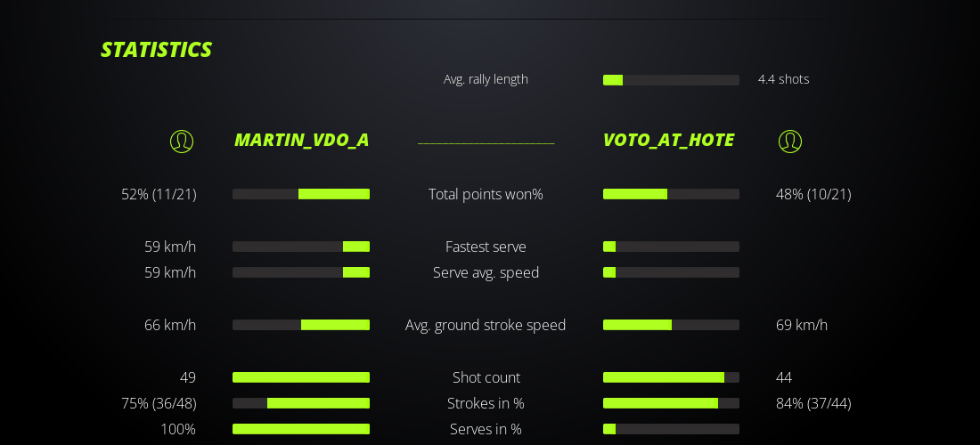Image resolution: width=980 pixels, height=445 pixels.
Task: Click the 4.4 shots rally value
Action: coord(783,79)
